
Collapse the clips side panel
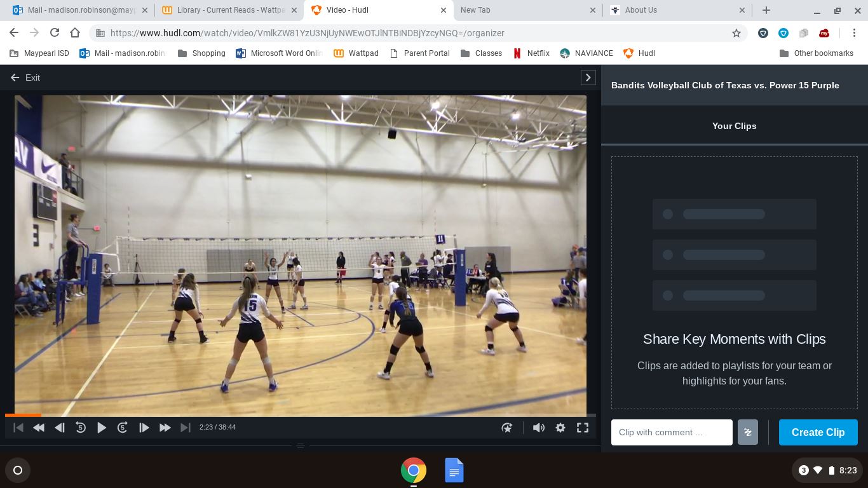click(x=588, y=78)
